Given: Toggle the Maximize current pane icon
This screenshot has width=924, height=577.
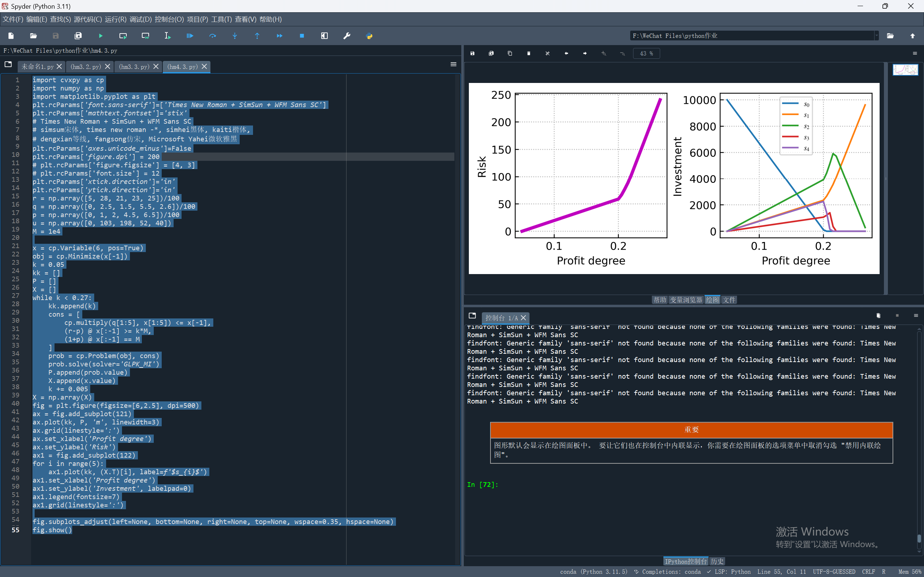Looking at the screenshot, I should click(324, 36).
